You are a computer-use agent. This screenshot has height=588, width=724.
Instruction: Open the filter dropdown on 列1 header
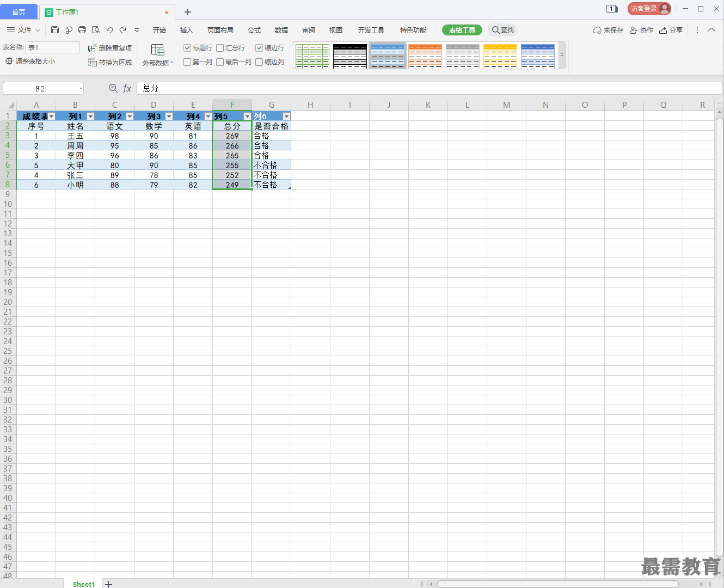(91, 117)
